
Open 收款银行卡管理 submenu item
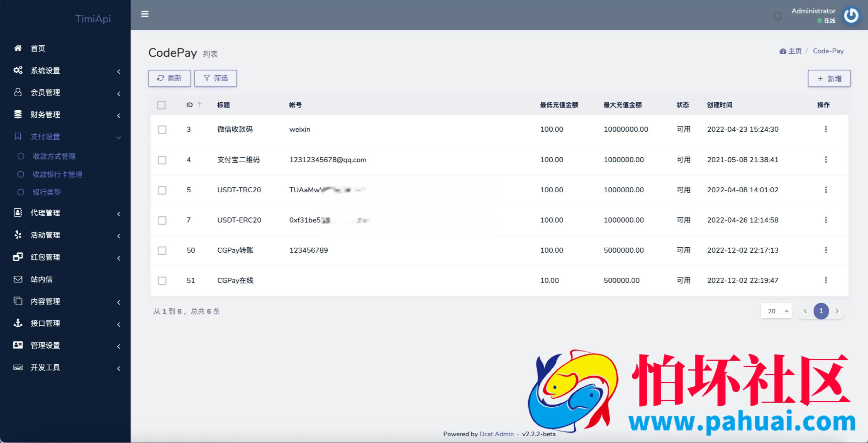click(x=57, y=174)
